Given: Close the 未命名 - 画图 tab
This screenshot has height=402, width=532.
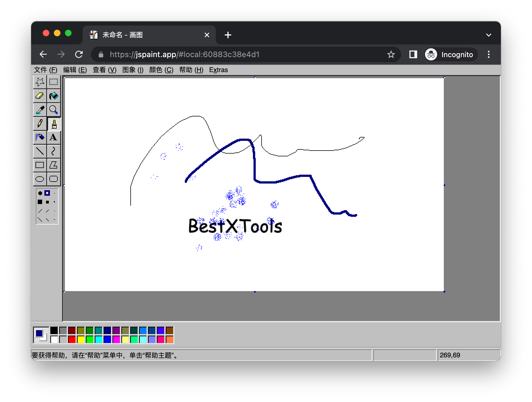Looking at the screenshot, I should tap(207, 35).
